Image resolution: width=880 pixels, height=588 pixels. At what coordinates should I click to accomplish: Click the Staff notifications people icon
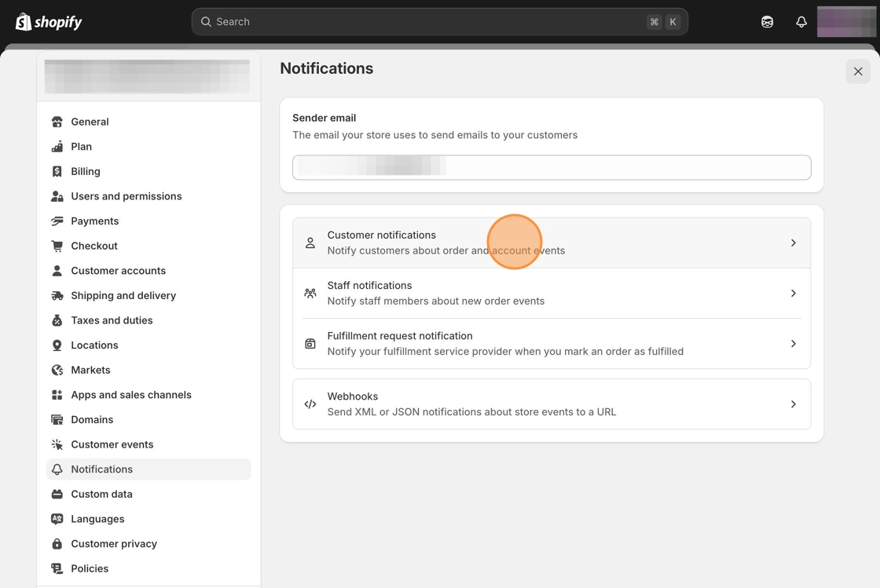click(310, 294)
